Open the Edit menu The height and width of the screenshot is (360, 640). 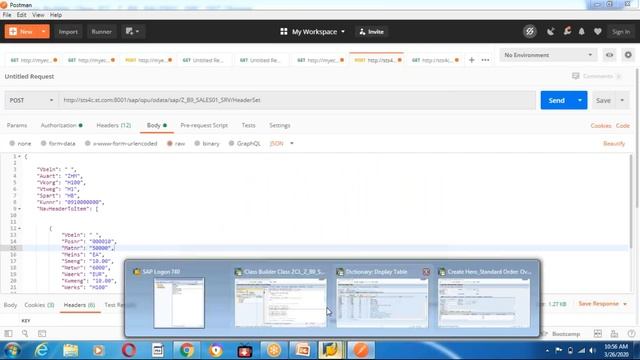[x=21, y=15]
